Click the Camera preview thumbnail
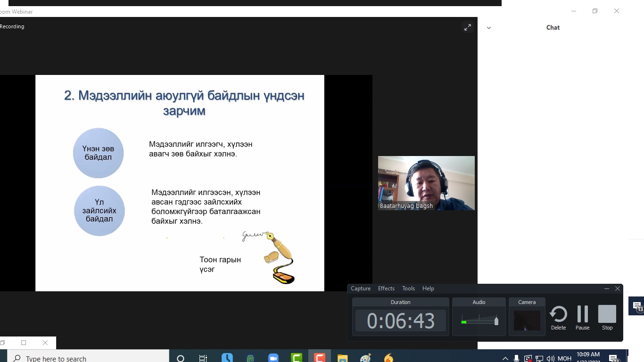The height and width of the screenshot is (362, 644). [527, 321]
